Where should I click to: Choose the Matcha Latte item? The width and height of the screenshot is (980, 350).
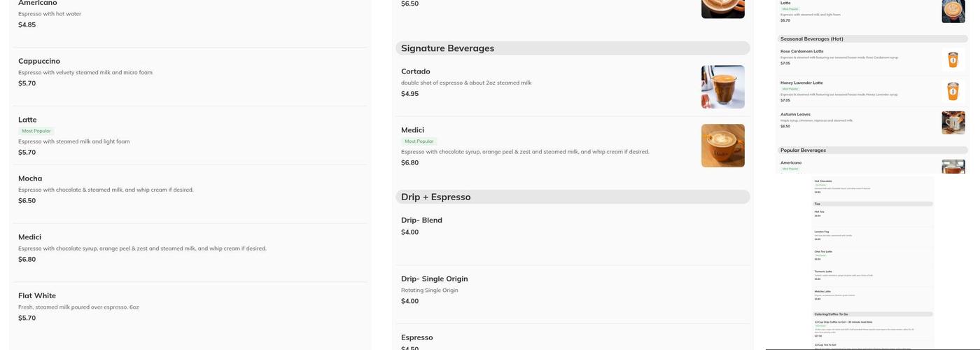(823, 291)
